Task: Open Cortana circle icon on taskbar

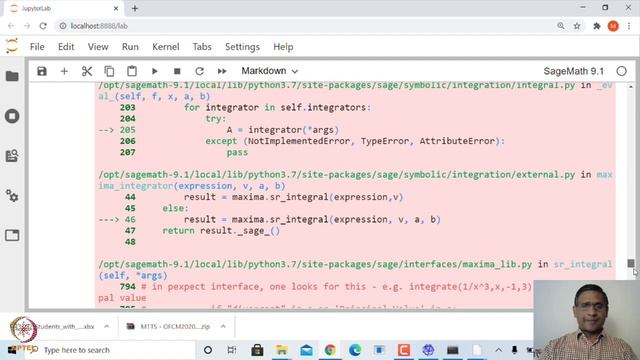Action: click(x=208, y=350)
